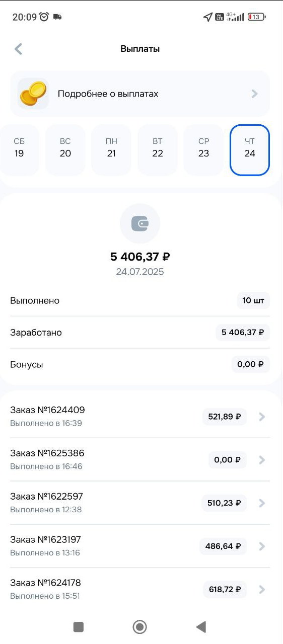This screenshot has width=283, height=644.
Task: Tap the wallet icon above the total
Action: tap(140, 224)
